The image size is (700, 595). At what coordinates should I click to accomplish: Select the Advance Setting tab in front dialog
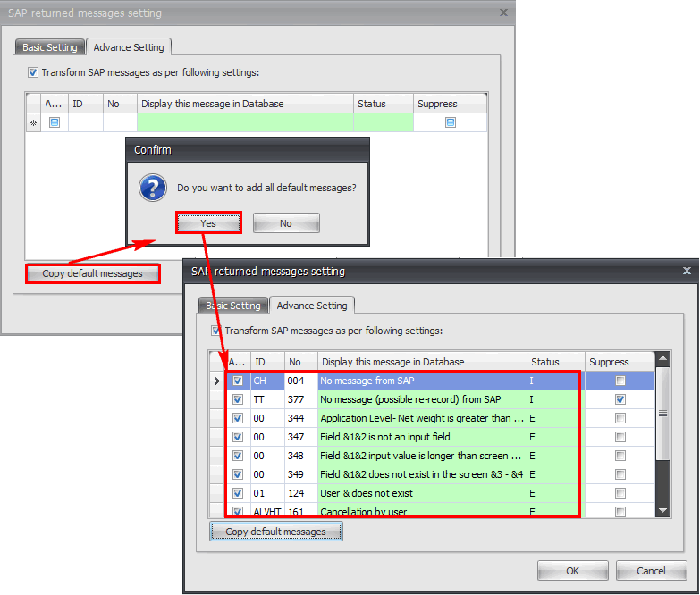tap(312, 306)
